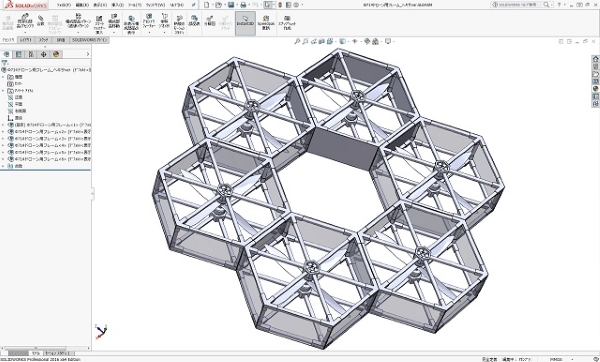This screenshot has width=600, height=362.
Task: Expand the first drone frame component <1>
Action: [3, 125]
